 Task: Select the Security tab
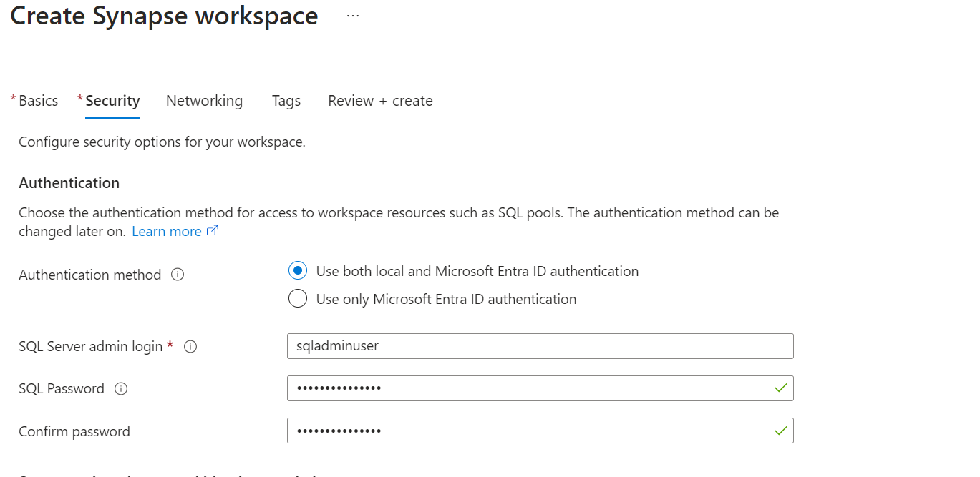pos(112,101)
